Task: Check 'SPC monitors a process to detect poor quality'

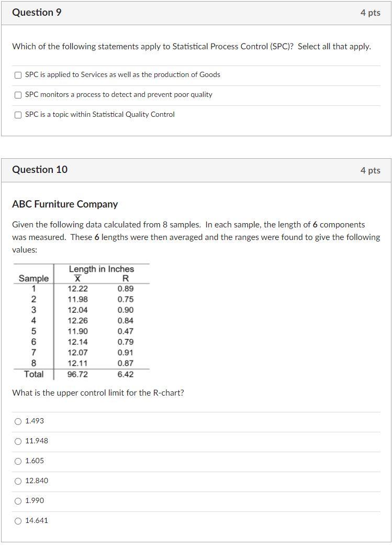Action: pyautogui.click(x=17, y=94)
